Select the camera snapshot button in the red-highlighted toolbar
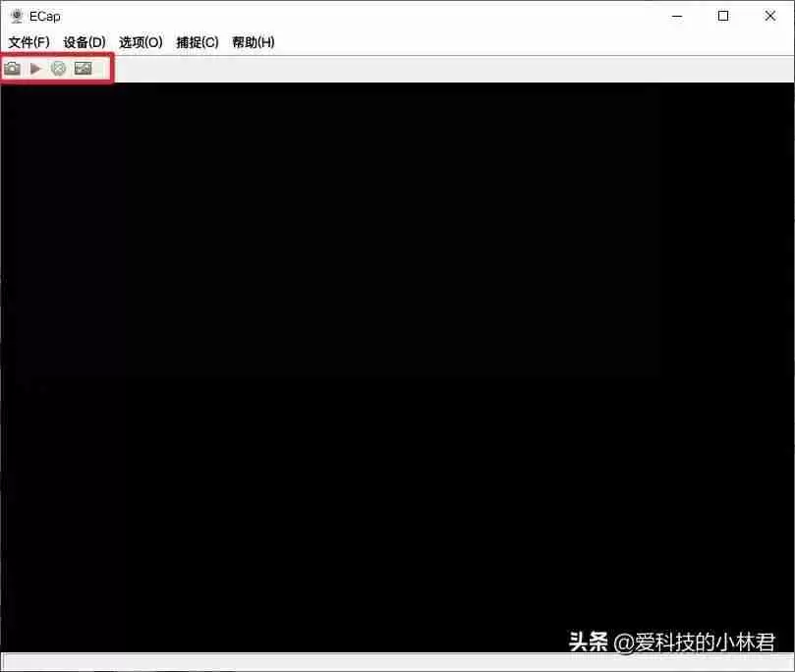 [x=12, y=68]
